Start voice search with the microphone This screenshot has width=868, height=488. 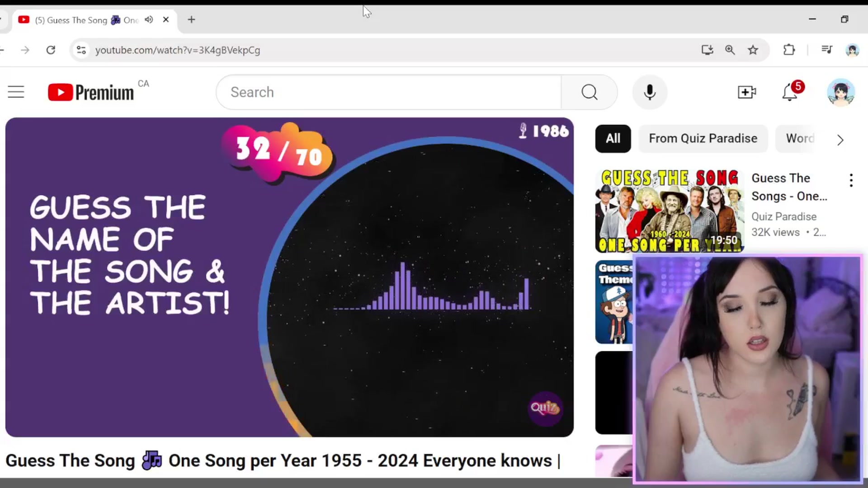[650, 92]
